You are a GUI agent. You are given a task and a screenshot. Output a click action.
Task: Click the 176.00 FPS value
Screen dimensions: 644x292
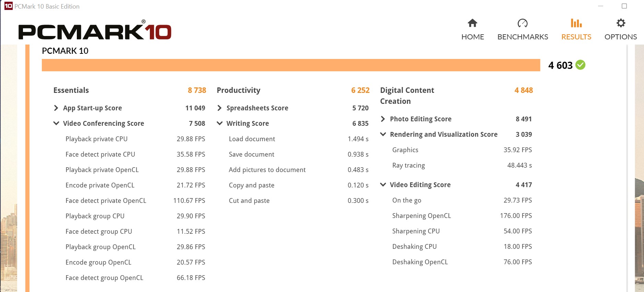516,216
